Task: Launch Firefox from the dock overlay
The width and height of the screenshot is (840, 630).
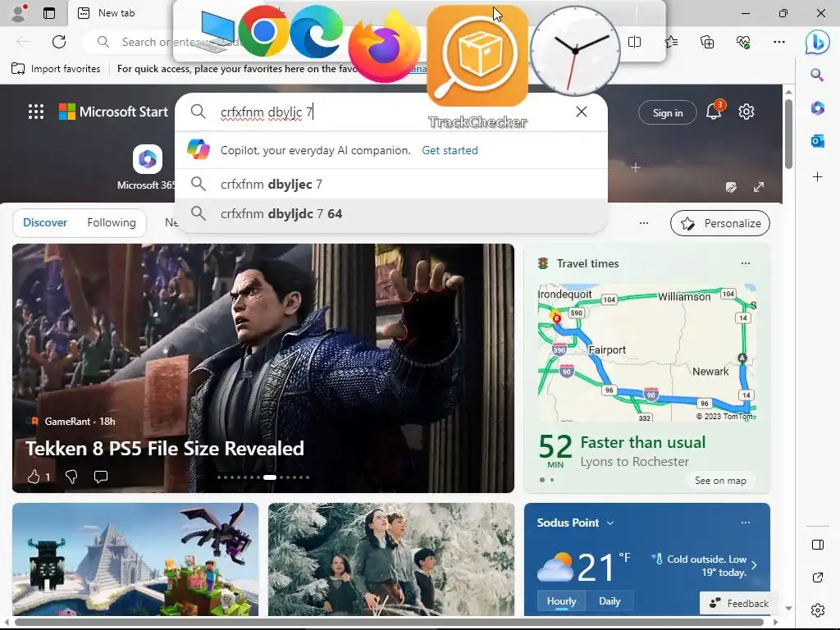Action: (x=385, y=46)
